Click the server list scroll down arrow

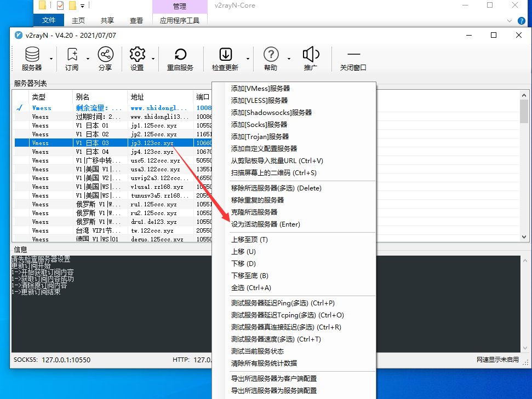[x=524, y=237]
